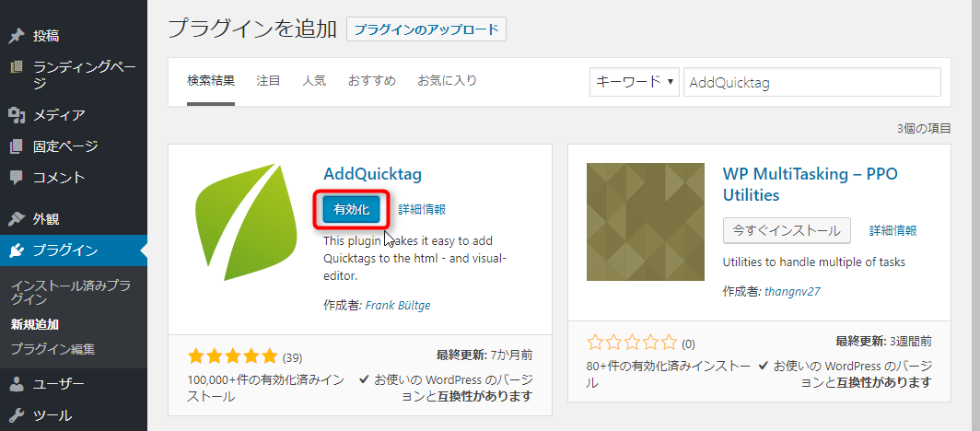Click Utilities to handle multiple of tasks description

tap(814, 262)
